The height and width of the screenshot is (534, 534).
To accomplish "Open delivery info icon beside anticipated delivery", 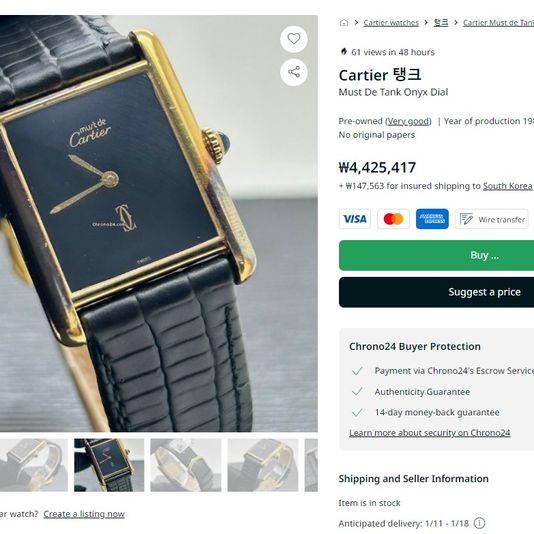I will [x=480, y=523].
